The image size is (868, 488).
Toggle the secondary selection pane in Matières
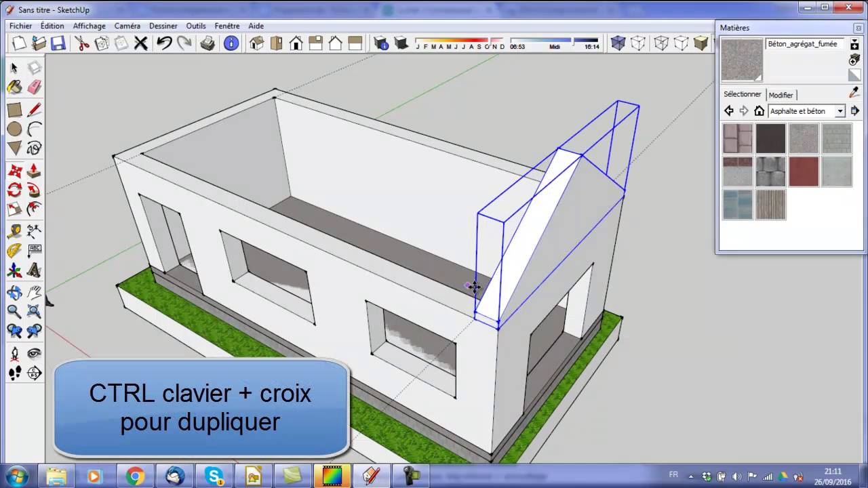pos(854,45)
